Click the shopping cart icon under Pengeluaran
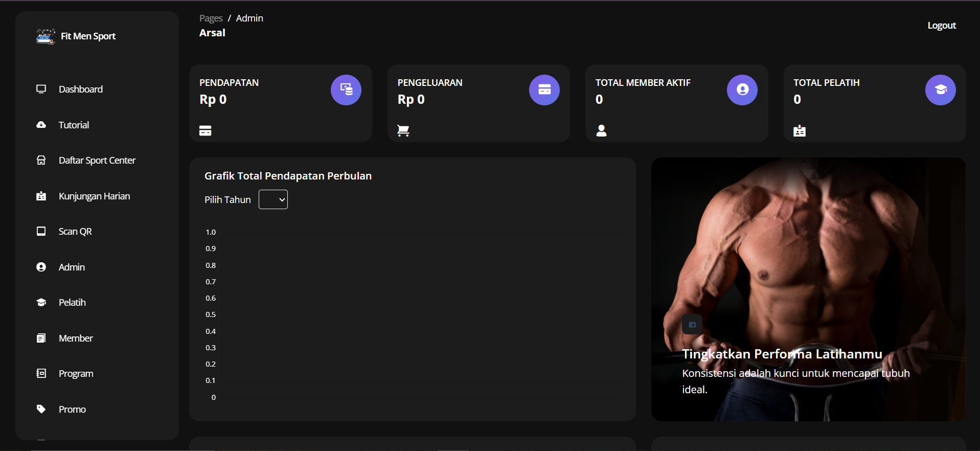 point(403,131)
